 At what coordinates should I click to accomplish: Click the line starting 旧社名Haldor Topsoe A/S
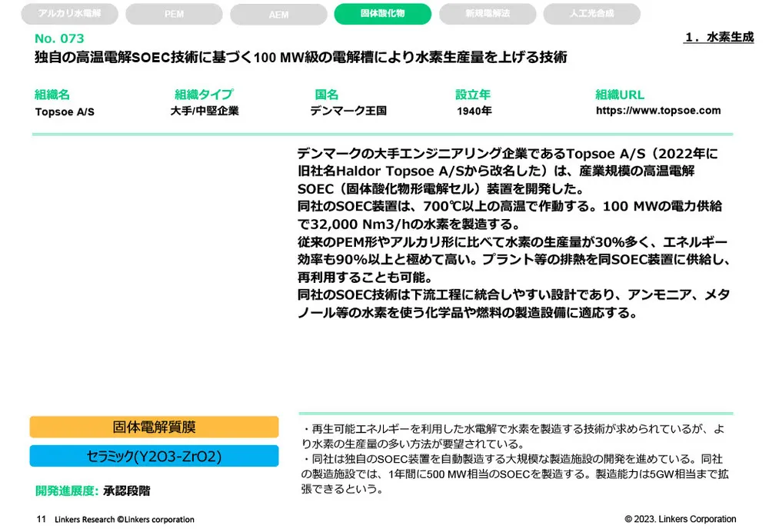pos(496,171)
